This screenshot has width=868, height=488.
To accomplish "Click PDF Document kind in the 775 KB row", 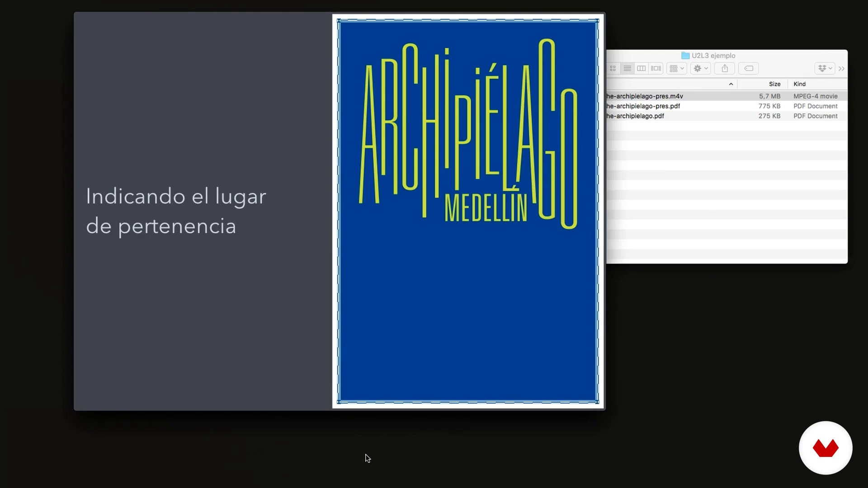I will pos(816,106).
